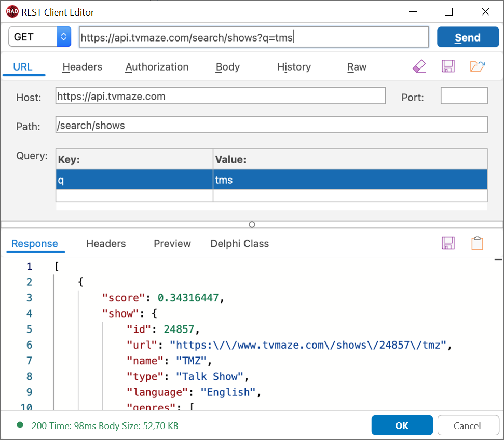Switch to the Headers request tab

[81, 66]
